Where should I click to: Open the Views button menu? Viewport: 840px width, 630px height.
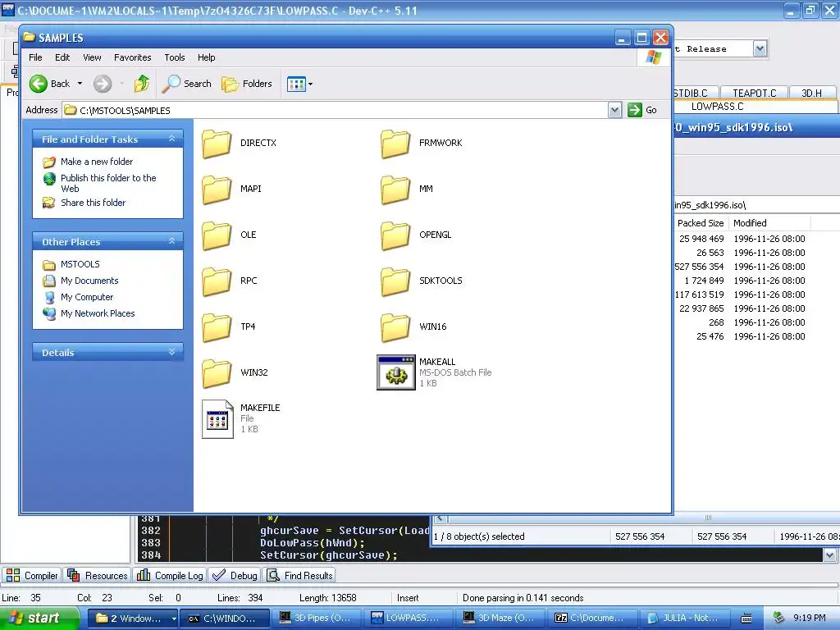tap(299, 84)
